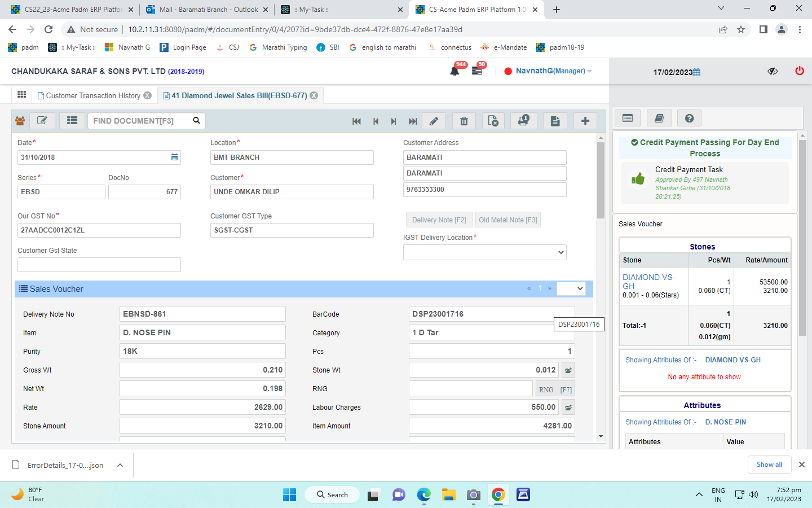Click Show all downloads button

pos(770,465)
